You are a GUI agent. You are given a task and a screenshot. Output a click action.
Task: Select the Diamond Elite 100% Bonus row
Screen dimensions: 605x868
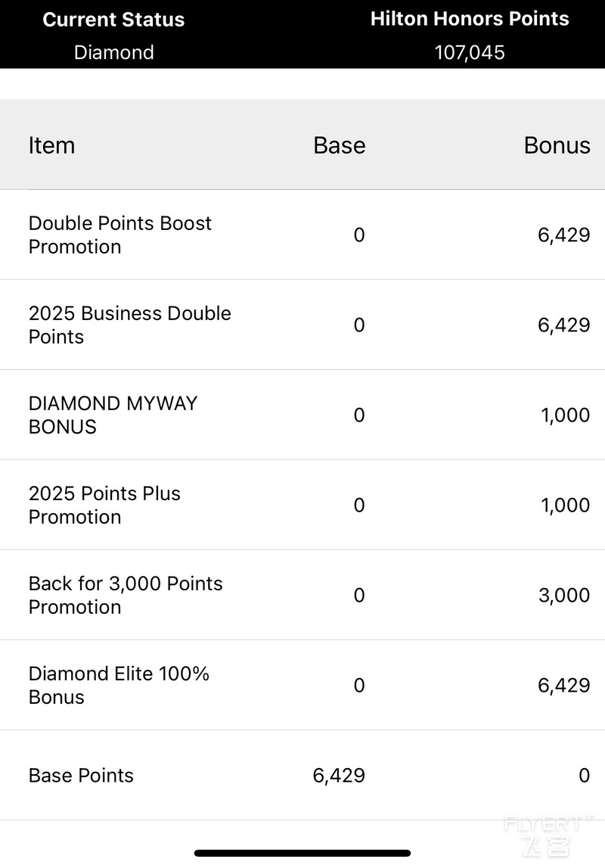[302, 686]
